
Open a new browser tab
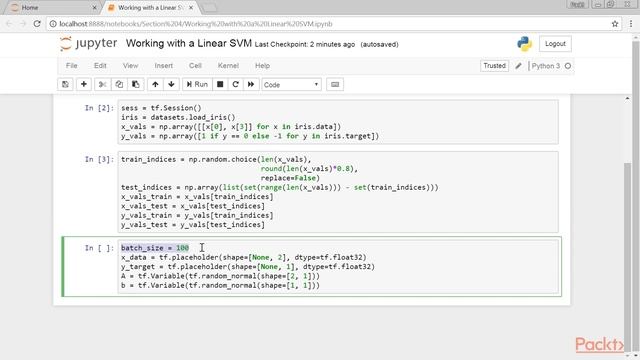click(x=209, y=8)
